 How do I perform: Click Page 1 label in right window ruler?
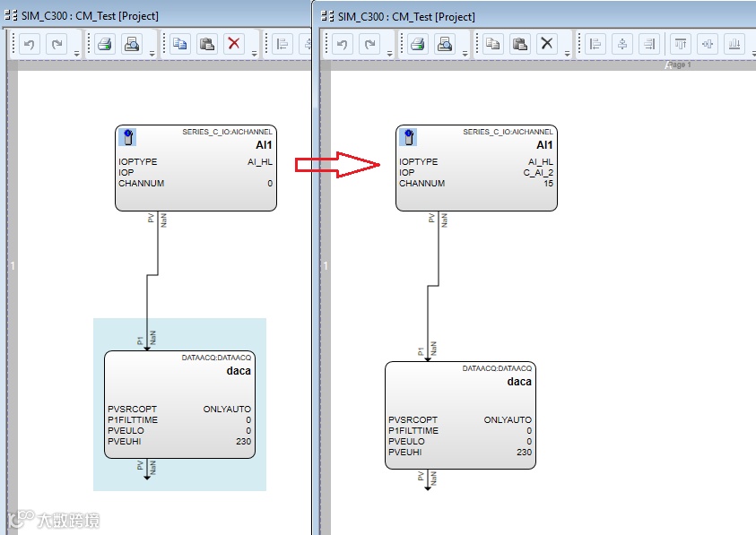(x=678, y=65)
